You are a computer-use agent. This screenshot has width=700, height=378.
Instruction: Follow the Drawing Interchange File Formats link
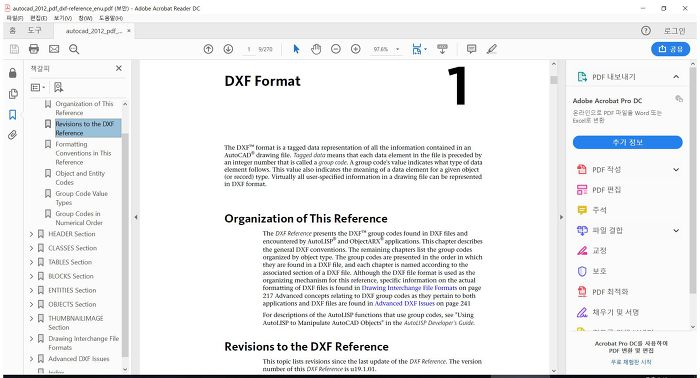pos(409,288)
